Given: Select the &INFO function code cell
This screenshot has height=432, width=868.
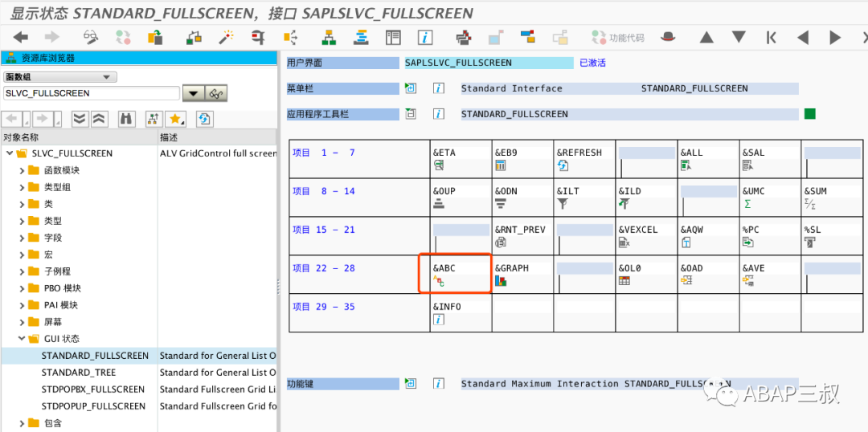Looking at the screenshot, I should 461,312.
